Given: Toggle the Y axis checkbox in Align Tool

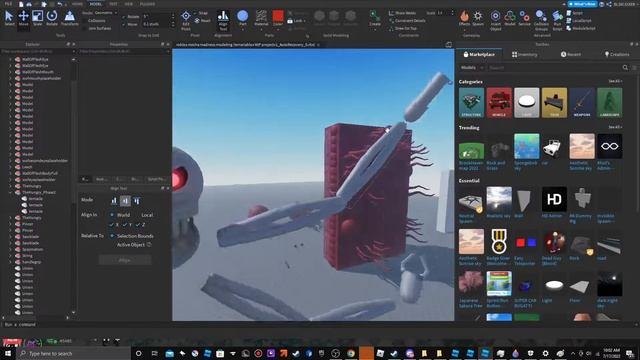Looking at the screenshot, I should point(124,224).
